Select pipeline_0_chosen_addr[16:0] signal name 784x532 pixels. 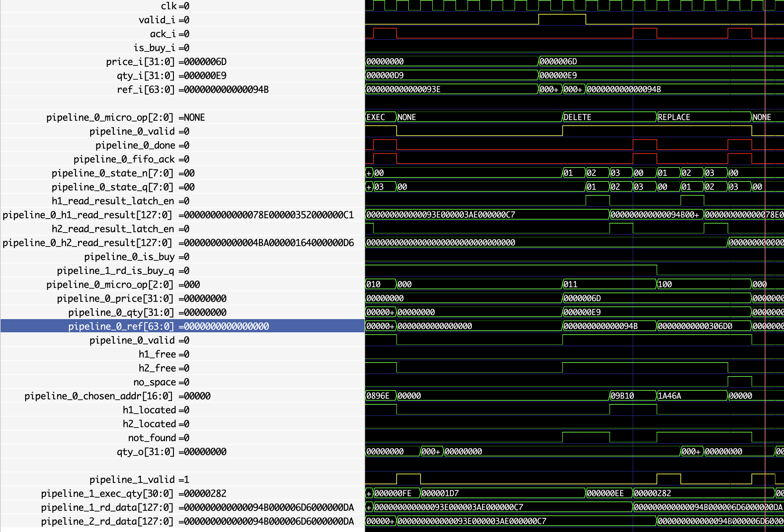[x=99, y=396]
